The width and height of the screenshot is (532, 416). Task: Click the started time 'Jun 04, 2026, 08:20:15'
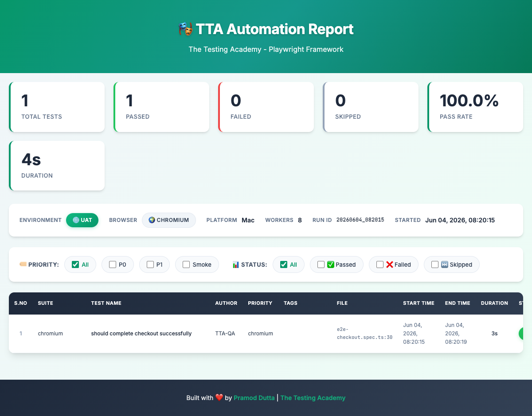pos(460,220)
